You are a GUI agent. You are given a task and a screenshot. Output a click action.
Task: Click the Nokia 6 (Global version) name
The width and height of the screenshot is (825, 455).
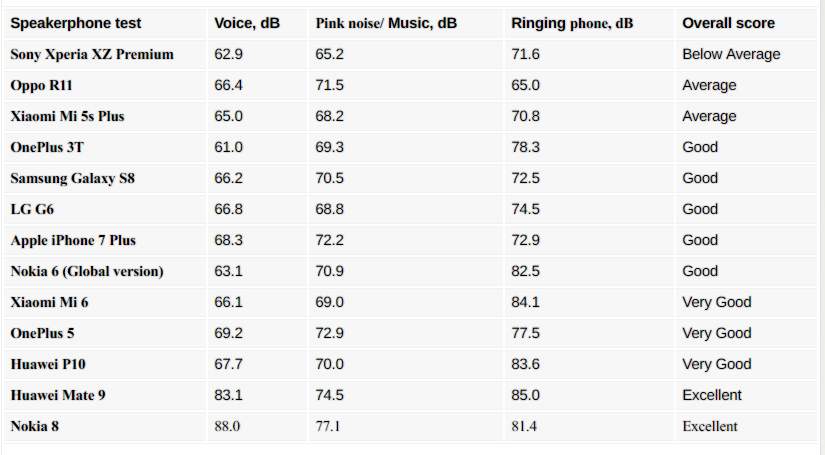(87, 271)
